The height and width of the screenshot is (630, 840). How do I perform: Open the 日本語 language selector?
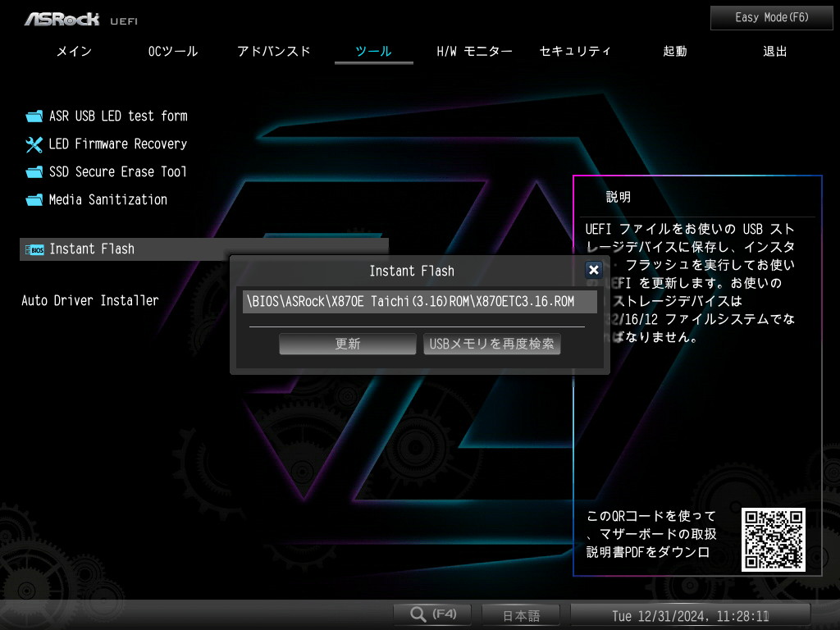pyautogui.click(x=521, y=615)
